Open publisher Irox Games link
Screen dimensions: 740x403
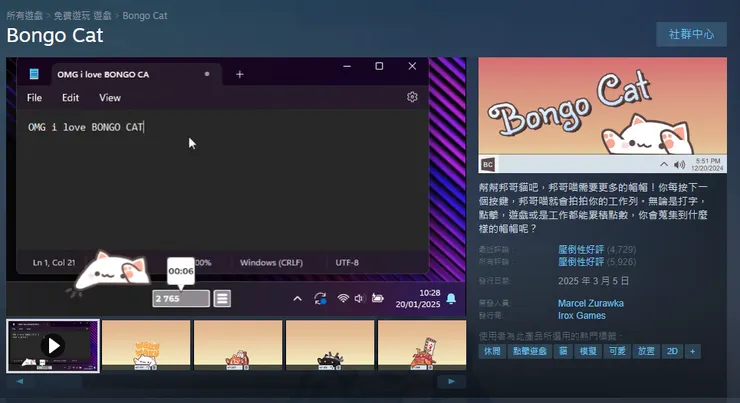581,316
